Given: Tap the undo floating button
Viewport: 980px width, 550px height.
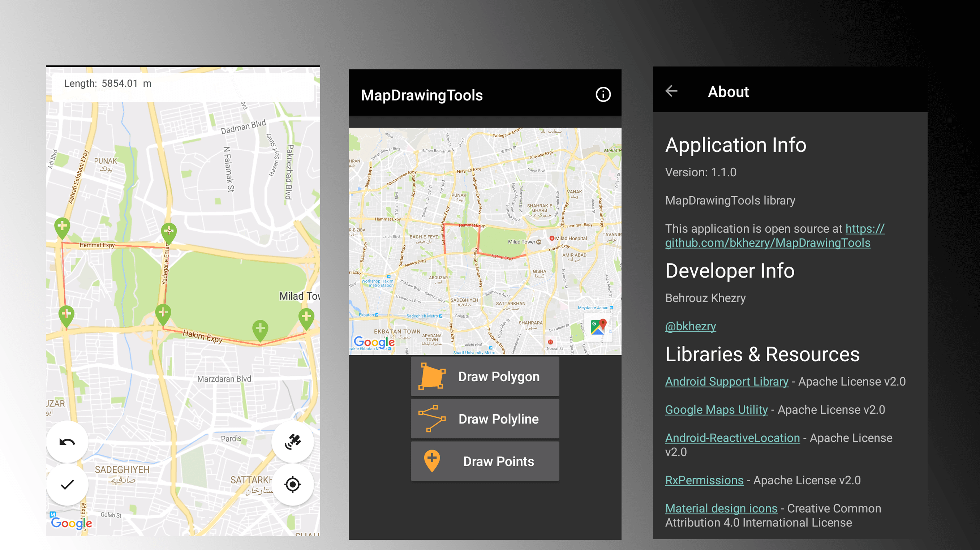Looking at the screenshot, I should 67,442.
